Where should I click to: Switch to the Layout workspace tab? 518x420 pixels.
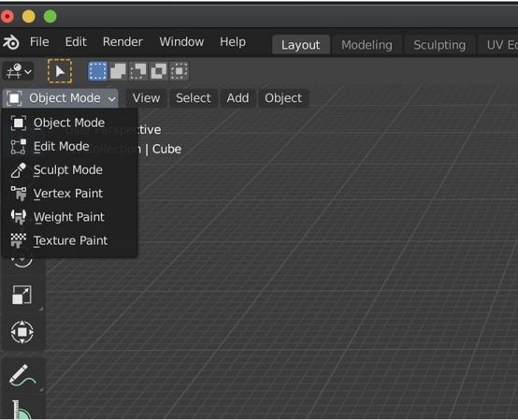(301, 45)
